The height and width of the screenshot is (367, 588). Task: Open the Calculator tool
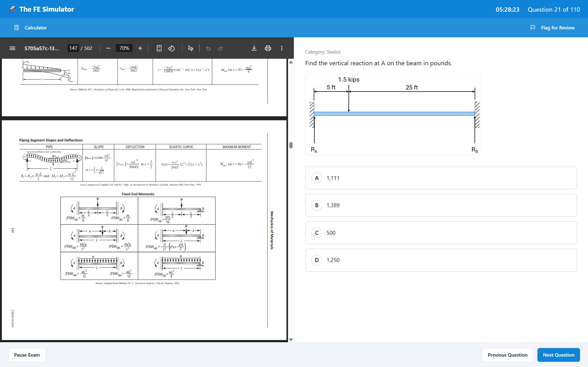31,28
